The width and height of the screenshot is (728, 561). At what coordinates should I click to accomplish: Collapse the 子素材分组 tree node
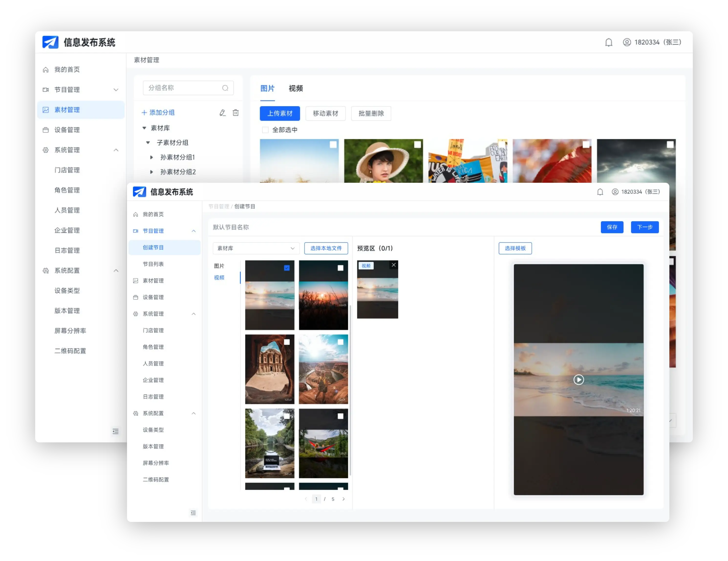(x=148, y=143)
